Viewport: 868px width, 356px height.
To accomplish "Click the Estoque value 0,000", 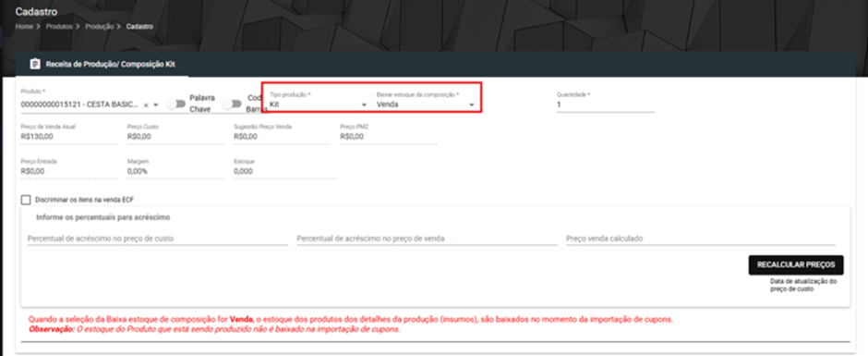I will (244, 171).
